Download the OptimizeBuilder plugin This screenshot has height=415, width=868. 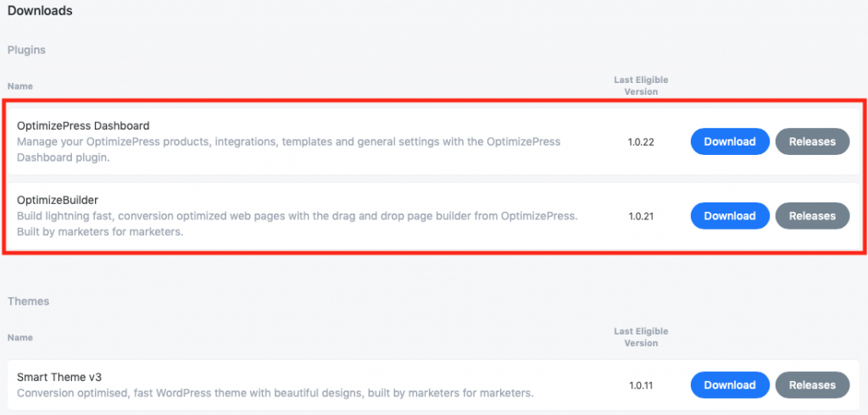pyautogui.click(x=730, y=216)
